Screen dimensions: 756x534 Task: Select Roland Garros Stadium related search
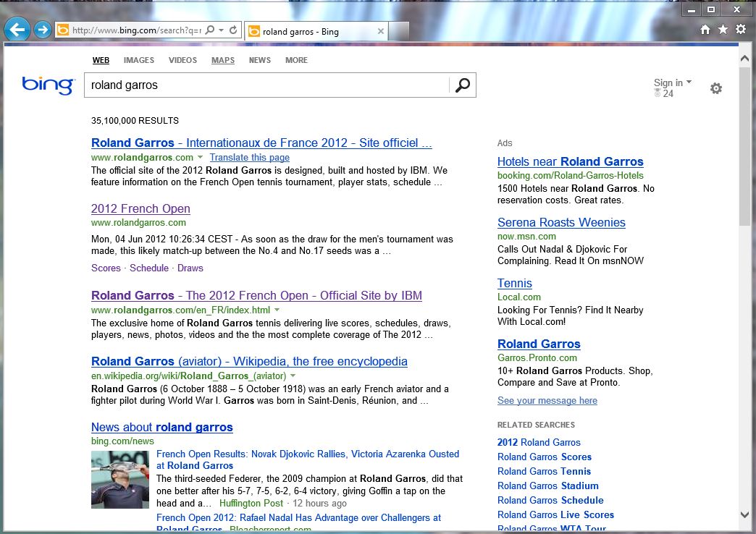(547, 486)
